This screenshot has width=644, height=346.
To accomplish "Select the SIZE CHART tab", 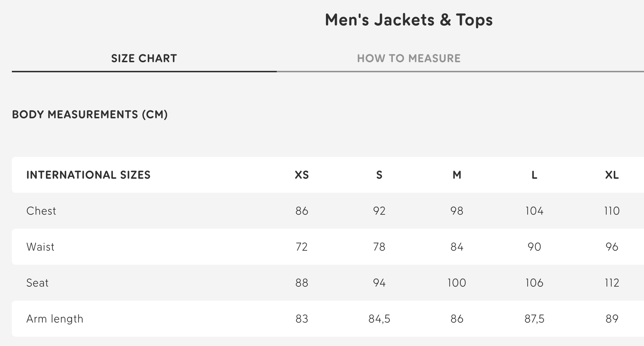I will pyautogui.click(x=144, y=58).
